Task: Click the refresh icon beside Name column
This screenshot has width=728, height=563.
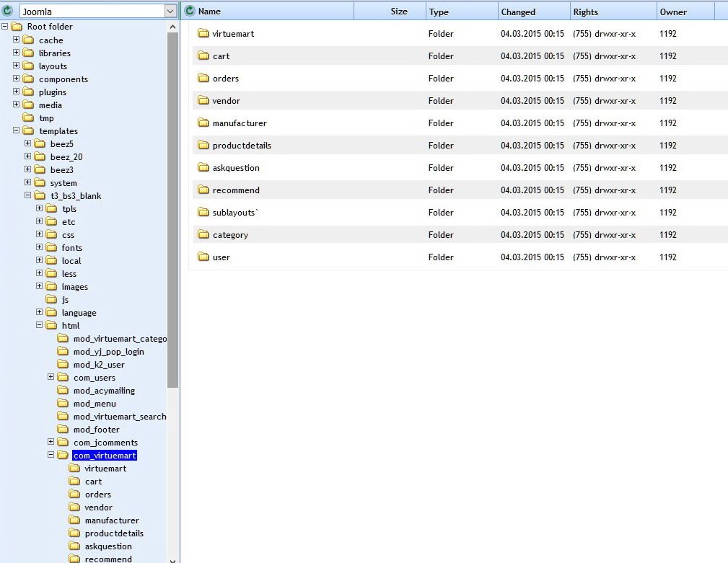Action: pyautogui.click(x=190, y=11)
